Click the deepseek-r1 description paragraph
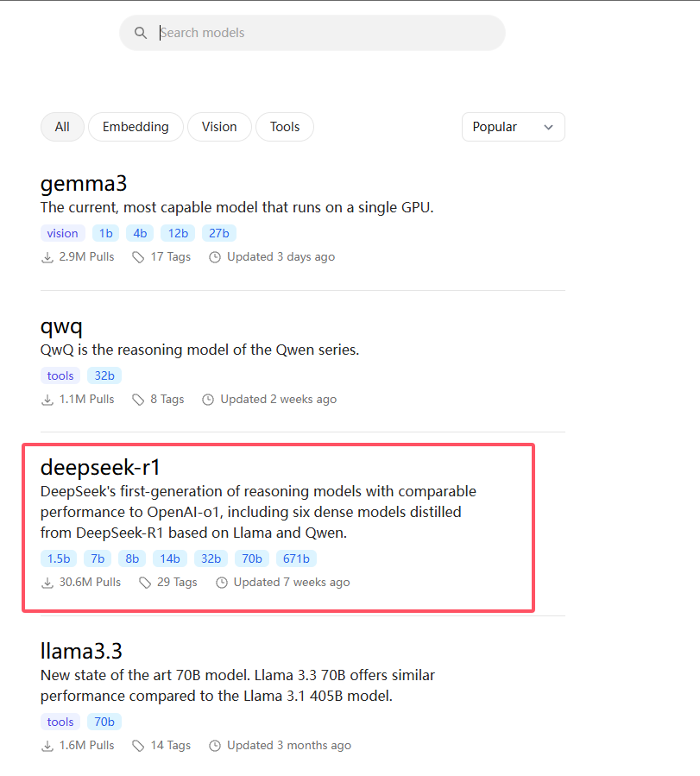700x776 pixels. click(x=258, y=512)
